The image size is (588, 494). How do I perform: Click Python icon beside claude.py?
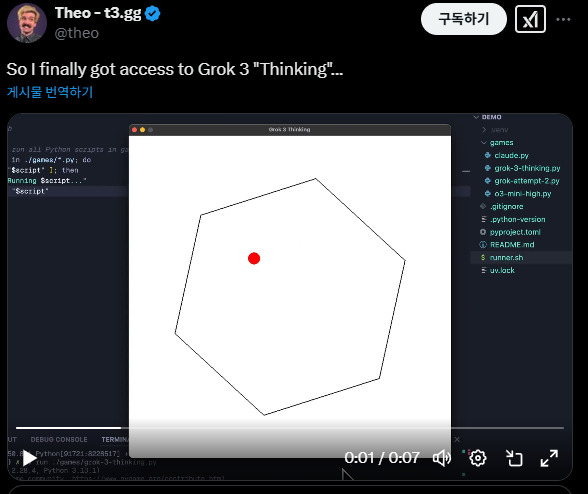[x=488, y=155]
